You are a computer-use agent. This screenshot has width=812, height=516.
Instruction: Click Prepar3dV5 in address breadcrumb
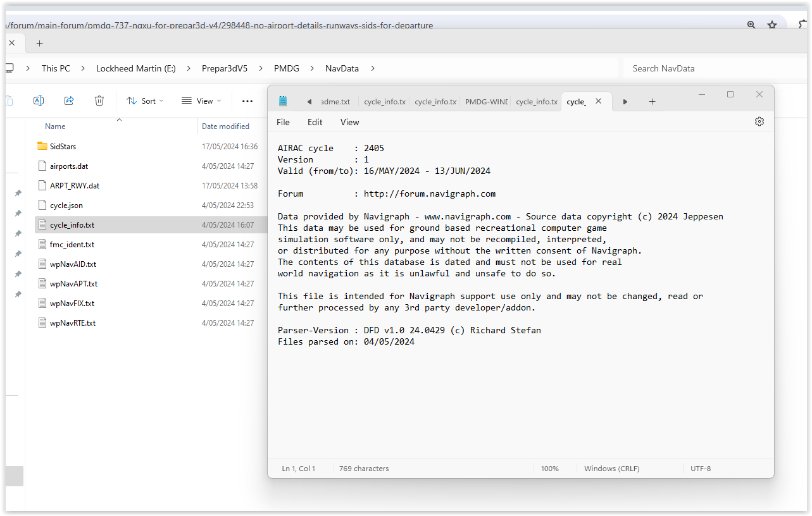click(x=224, y=68)
